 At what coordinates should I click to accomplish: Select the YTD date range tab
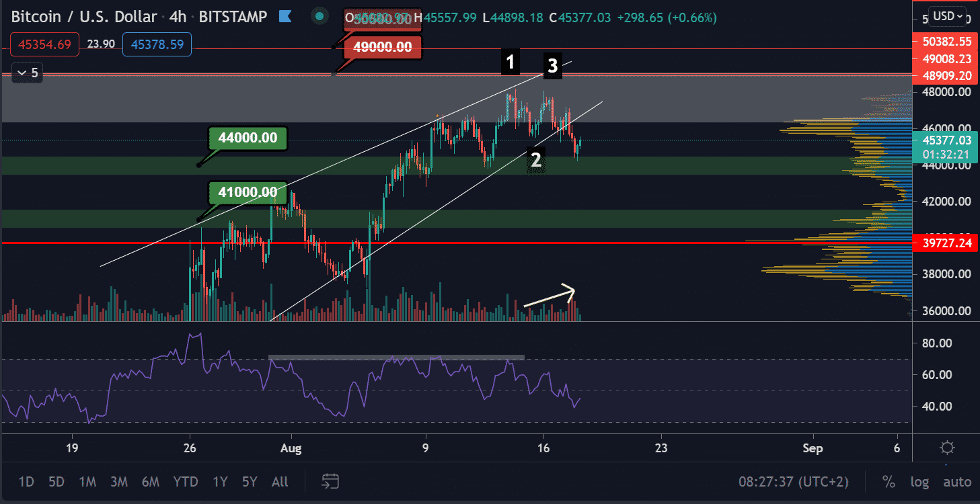(185, 482)
